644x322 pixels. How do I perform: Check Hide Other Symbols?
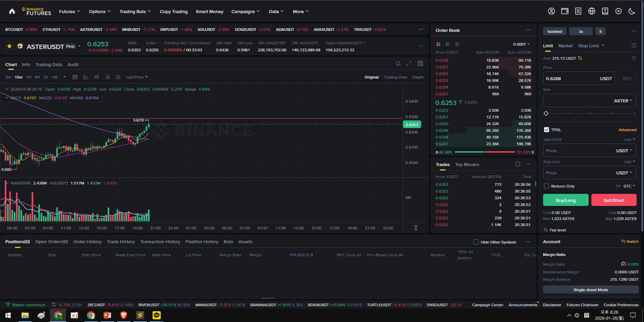476,242
